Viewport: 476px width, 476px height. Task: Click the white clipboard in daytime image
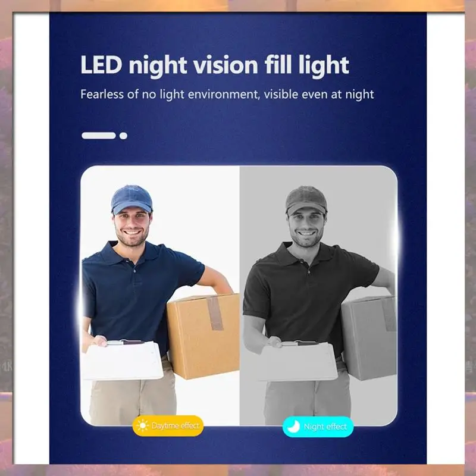click(123, 360)
